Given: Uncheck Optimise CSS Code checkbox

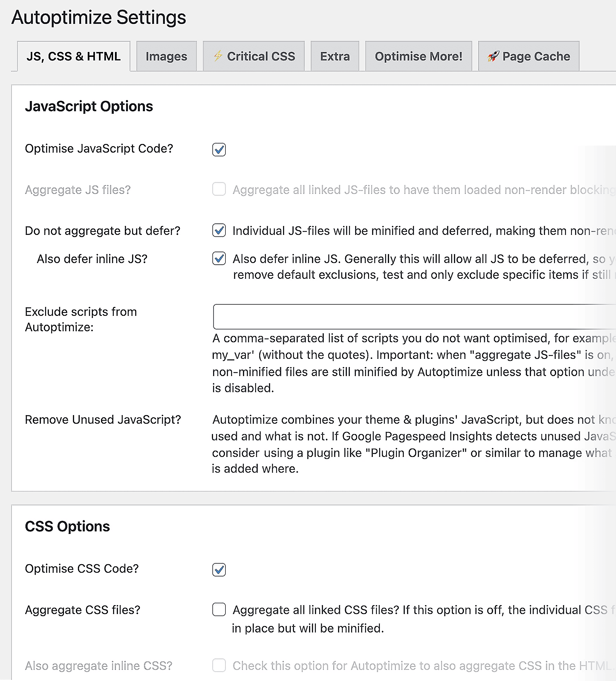Looking at the screenshot, I should [x=219, y=570].
